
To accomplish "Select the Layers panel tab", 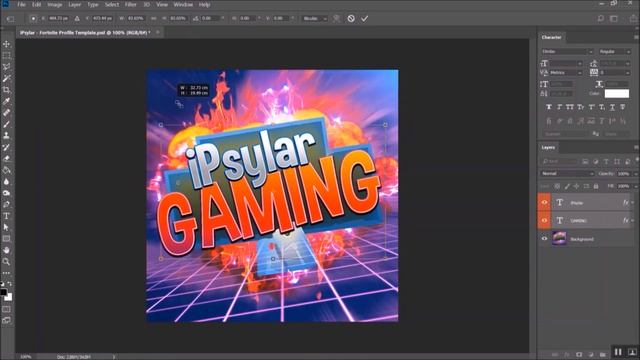I will tap(548, 147).
